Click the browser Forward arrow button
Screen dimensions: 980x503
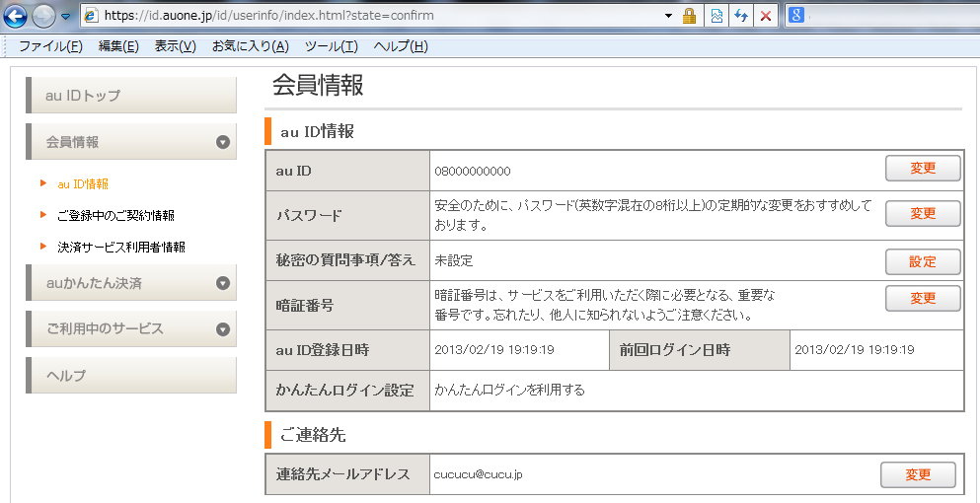click(x=42, y=16)
